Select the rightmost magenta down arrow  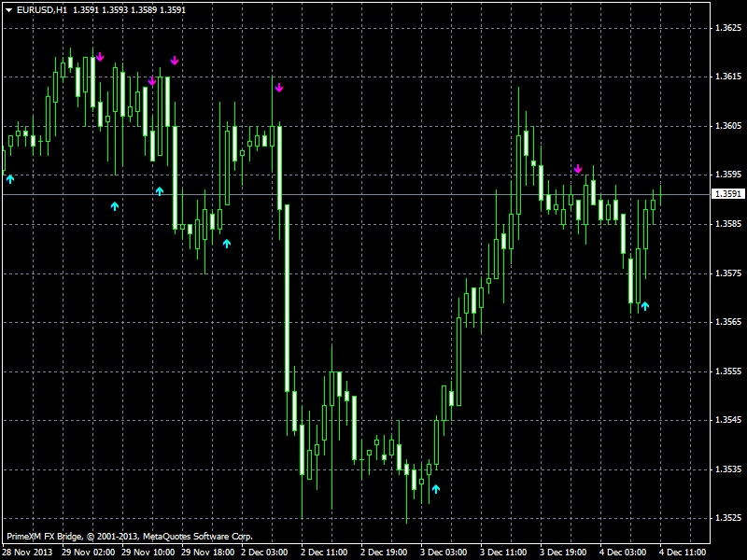(x=578, y=169)
